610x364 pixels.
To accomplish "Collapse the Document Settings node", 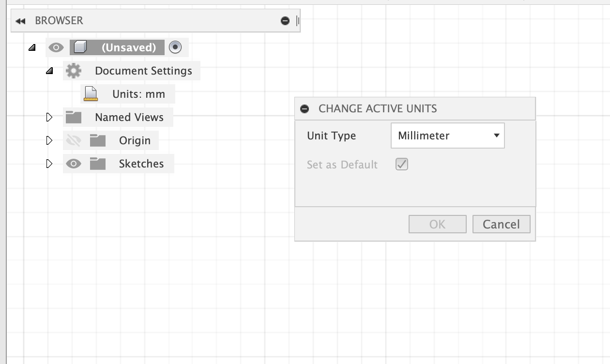I will click(49, 71).
